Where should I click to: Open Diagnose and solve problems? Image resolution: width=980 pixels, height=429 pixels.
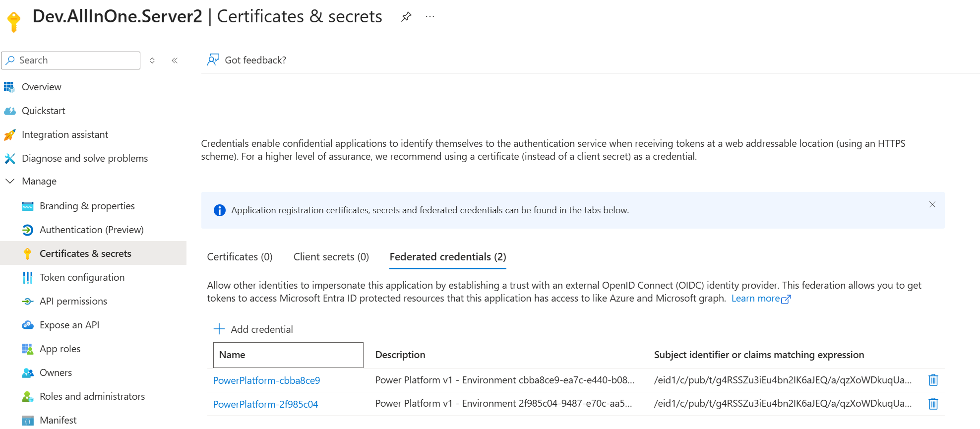pos(85,158)
